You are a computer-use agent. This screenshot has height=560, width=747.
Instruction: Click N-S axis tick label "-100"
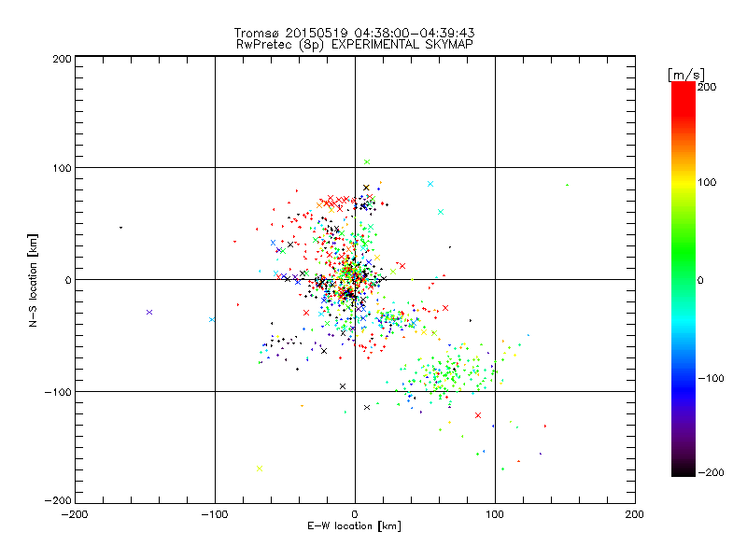58,392
